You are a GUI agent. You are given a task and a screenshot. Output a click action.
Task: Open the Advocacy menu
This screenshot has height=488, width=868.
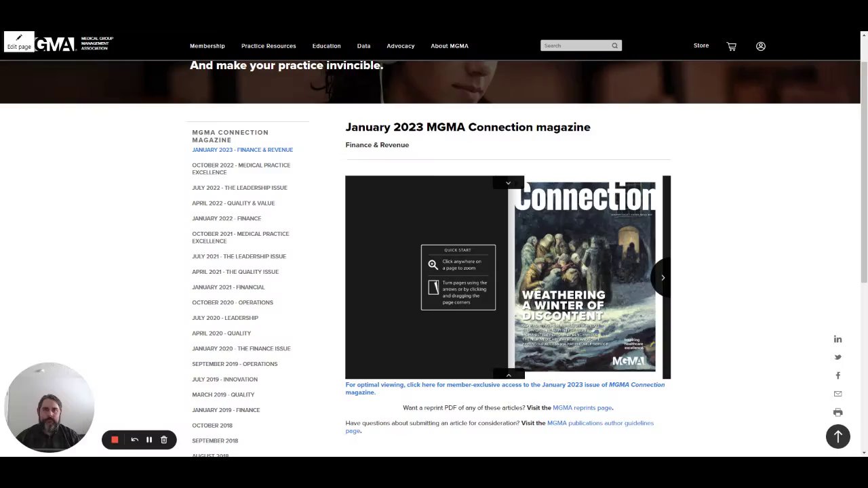point(400,46)
